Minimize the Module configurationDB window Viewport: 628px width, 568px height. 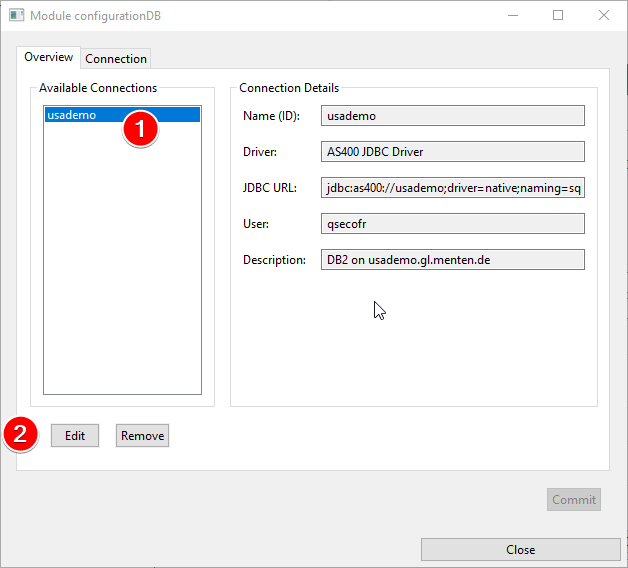pos(512,16)
